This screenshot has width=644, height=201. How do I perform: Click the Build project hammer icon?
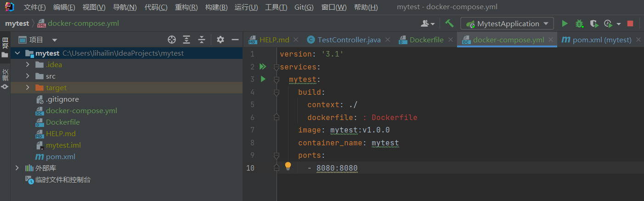(x=449, y=23)
